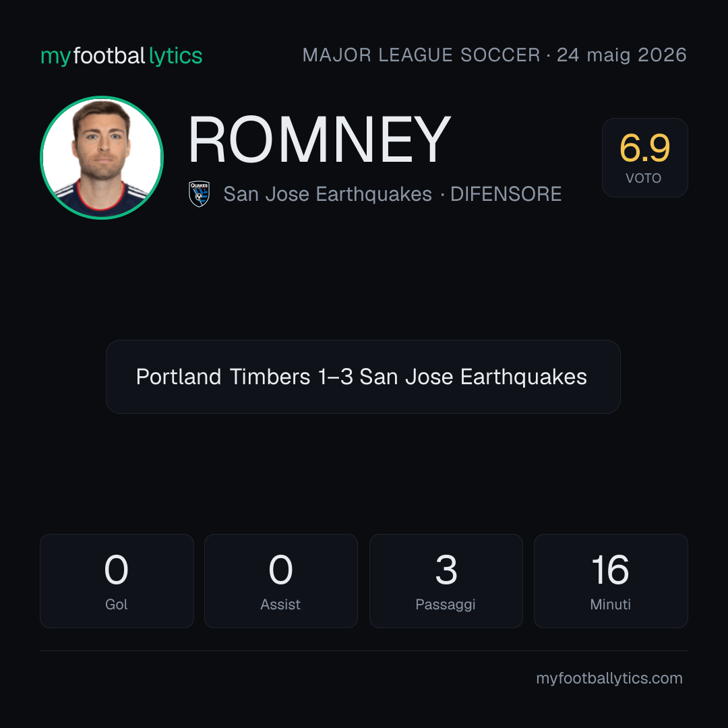Open Romney's circular player photo
728x728 pixels.
click(102, 158)
